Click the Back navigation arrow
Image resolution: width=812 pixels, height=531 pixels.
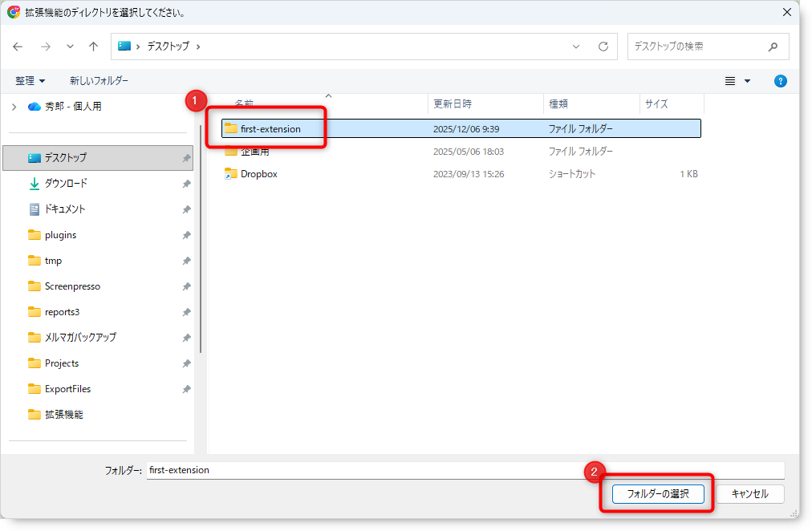(18, 47)
